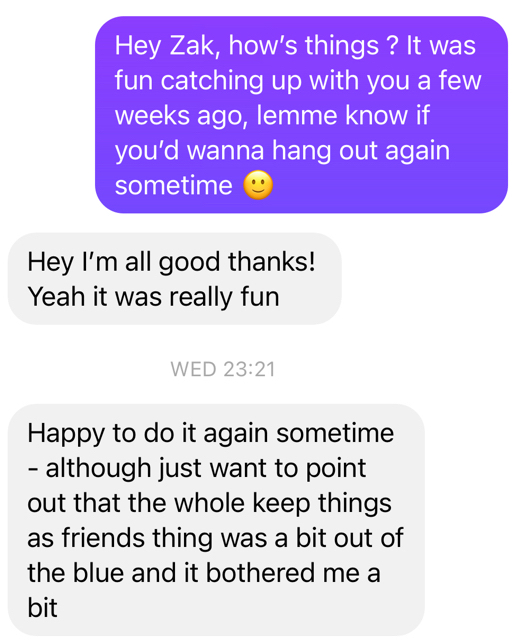The image size is (521, 640).
Task: Click the word "friends" in last message
Action: (x=103, y=538)
